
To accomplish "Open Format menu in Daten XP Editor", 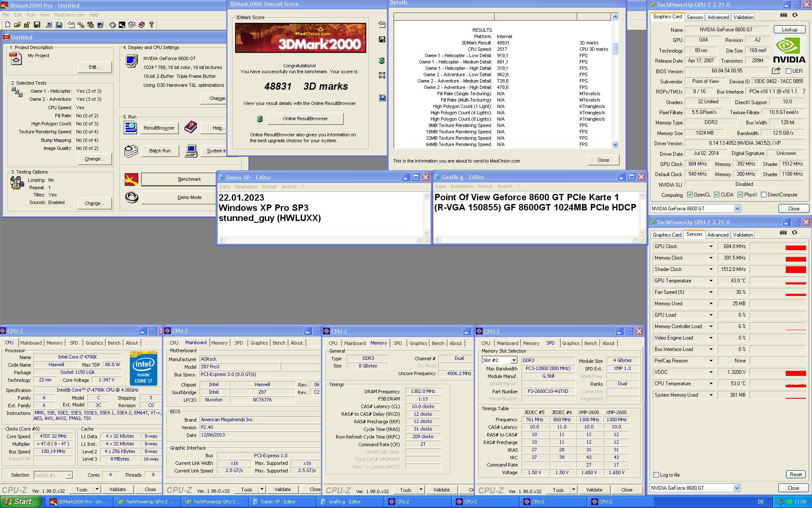I will (x=269, y=187).
